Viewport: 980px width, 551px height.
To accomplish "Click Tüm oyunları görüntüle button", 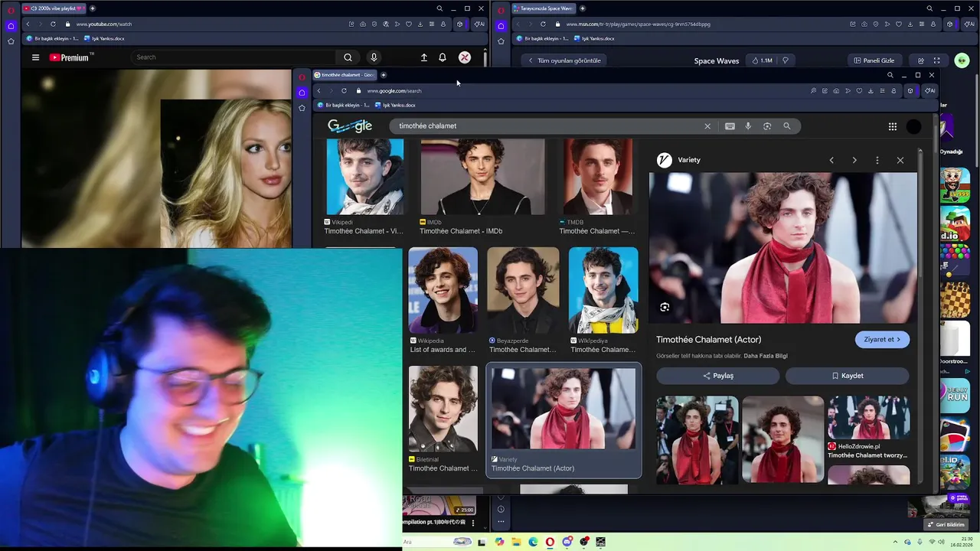I will [564, 60].
